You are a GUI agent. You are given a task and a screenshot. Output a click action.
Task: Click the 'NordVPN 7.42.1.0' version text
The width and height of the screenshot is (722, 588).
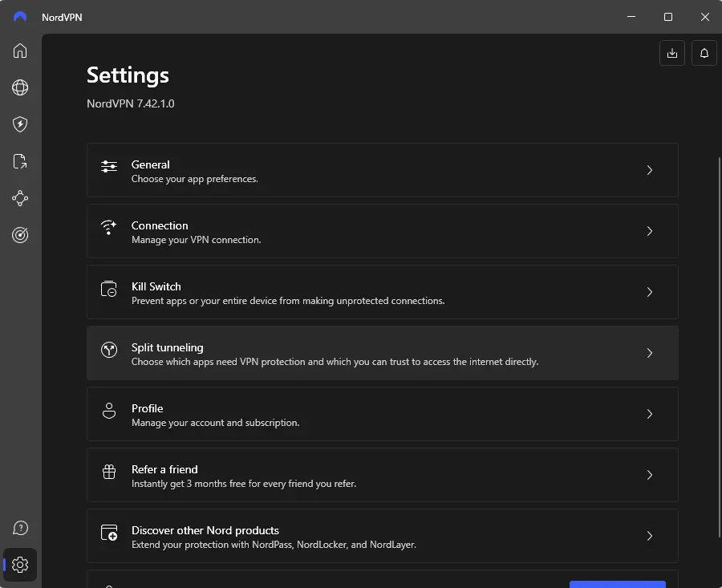[131, 103]
